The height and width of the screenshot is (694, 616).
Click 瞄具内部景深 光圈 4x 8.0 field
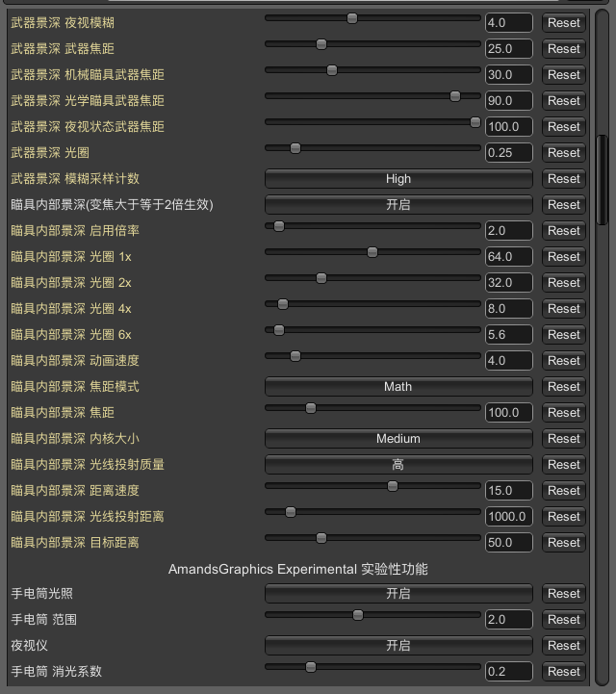(x=509, y=308)
